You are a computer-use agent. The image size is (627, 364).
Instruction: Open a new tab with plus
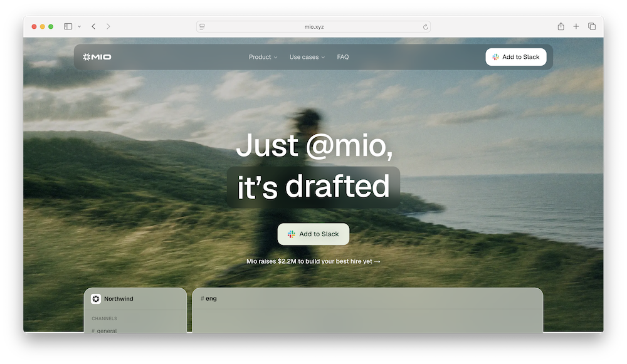pyautogui.click(x=576, y=26)
